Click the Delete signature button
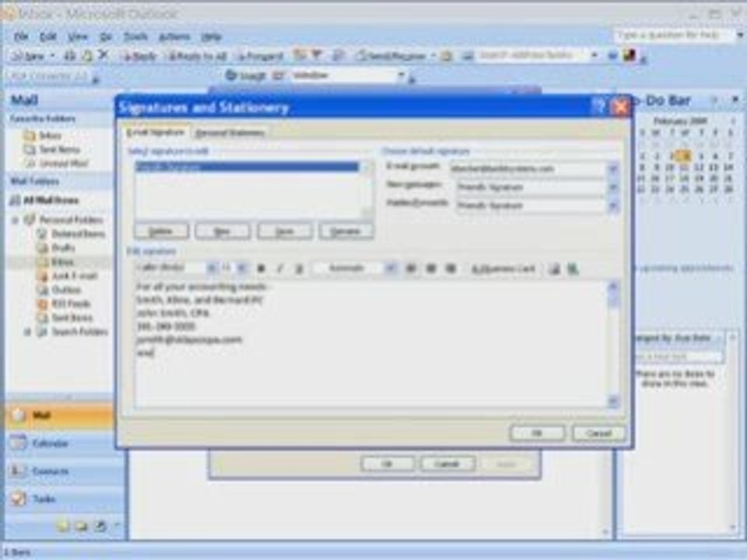 161,232
